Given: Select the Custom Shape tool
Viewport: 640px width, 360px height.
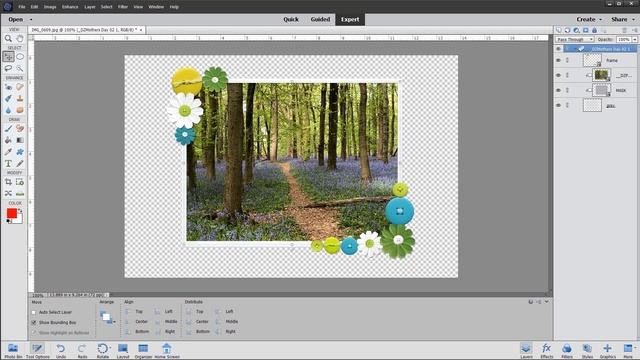Looking at the screenshot, I should [20, 152].
